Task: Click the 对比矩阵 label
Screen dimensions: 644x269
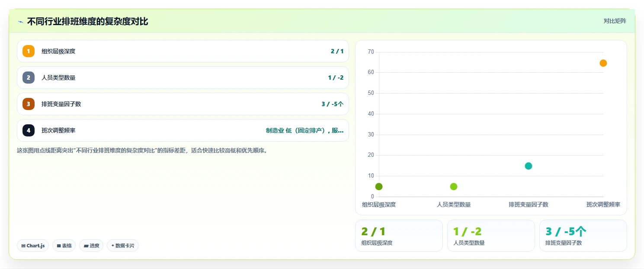Action: [x=615, y=21]
